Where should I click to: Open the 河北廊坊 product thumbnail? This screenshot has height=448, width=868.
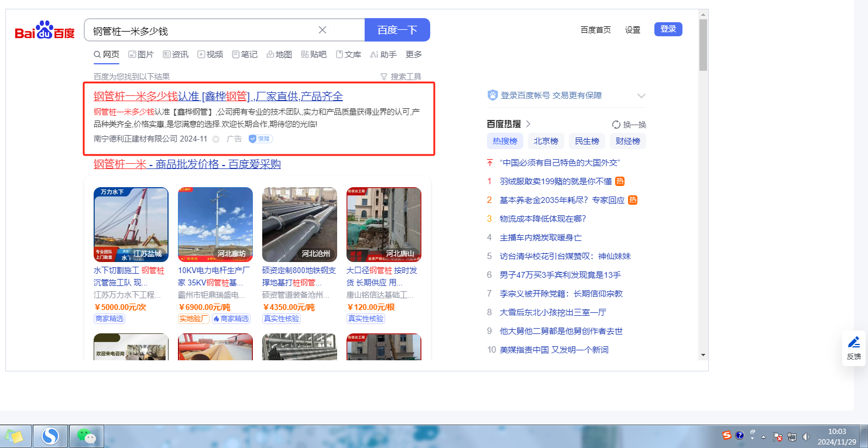point(215,225)
